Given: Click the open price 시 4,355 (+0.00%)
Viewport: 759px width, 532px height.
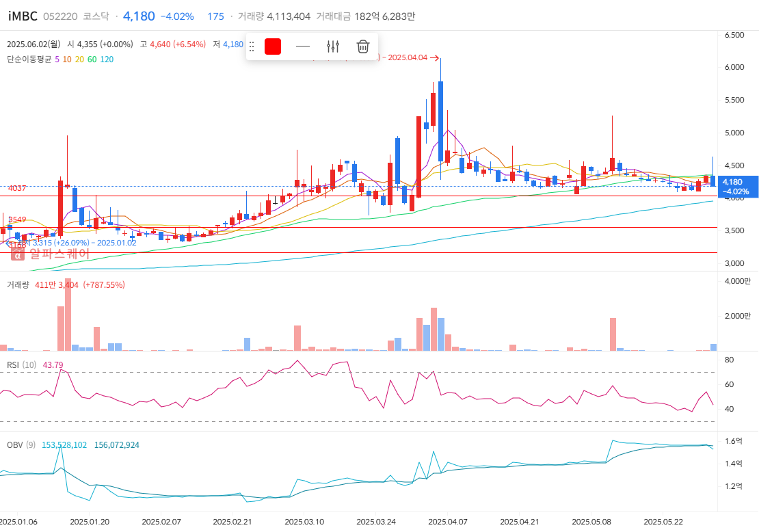Looking at the screenshot, I should click(x=101, y=44).
